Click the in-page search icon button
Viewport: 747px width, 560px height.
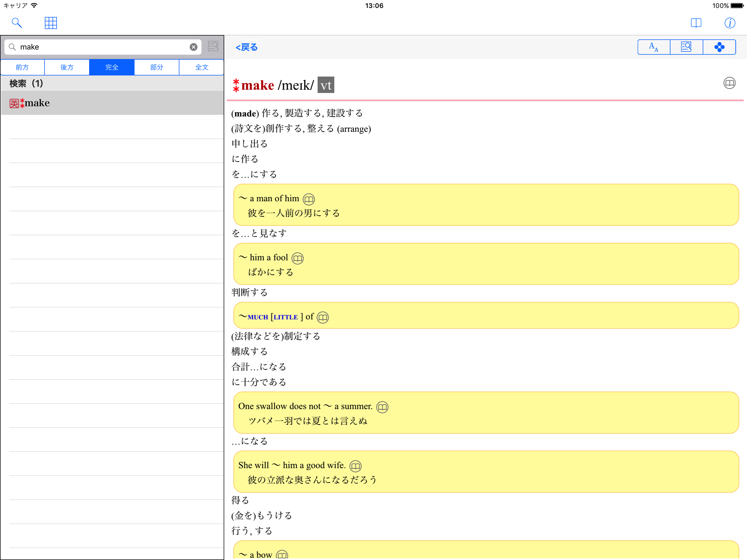686,47
